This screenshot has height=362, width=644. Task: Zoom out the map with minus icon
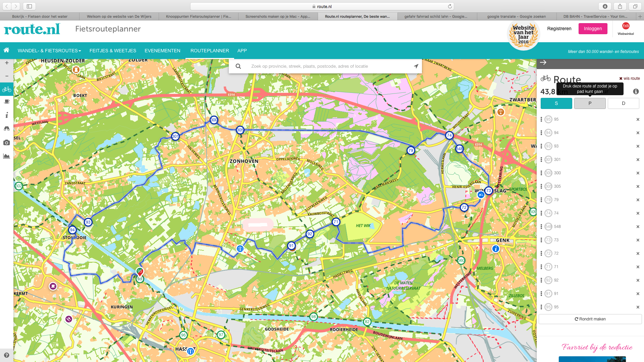[7, 76]
